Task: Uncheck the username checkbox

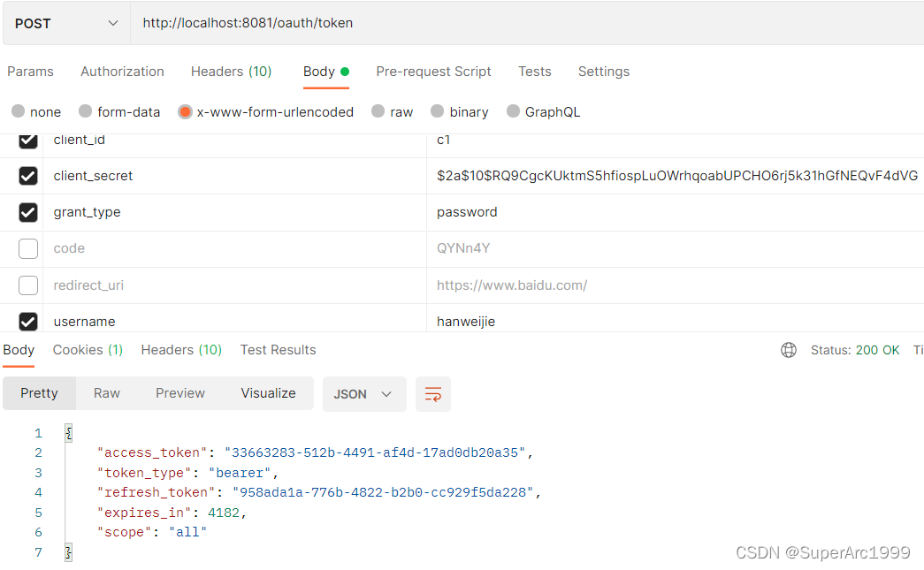Action: pos(27,322)
